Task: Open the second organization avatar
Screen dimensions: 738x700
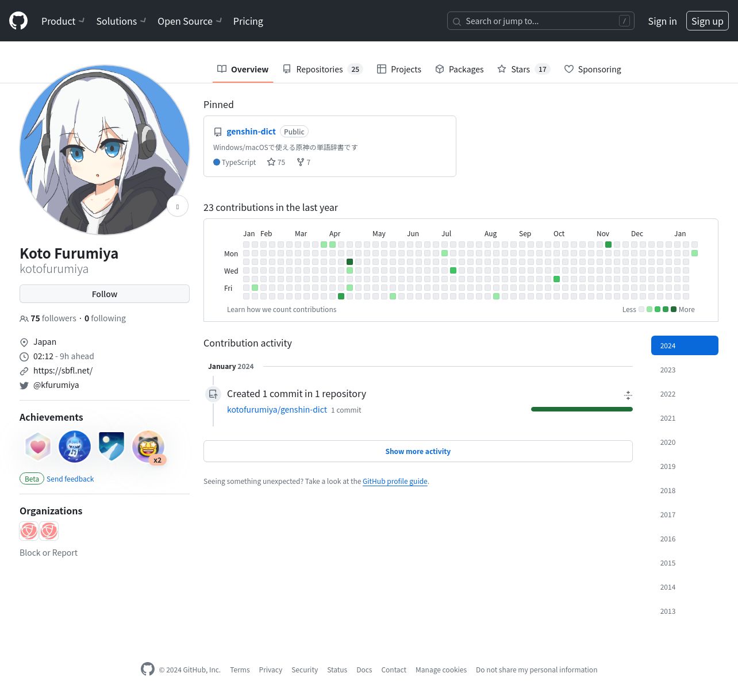Action: coord(49,530)
